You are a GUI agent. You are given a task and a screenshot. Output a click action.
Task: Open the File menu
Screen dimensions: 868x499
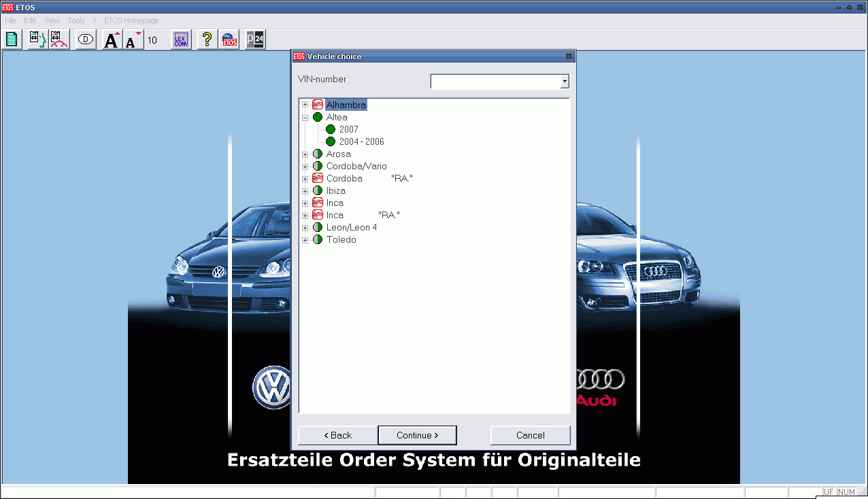(x=10, y=20)
